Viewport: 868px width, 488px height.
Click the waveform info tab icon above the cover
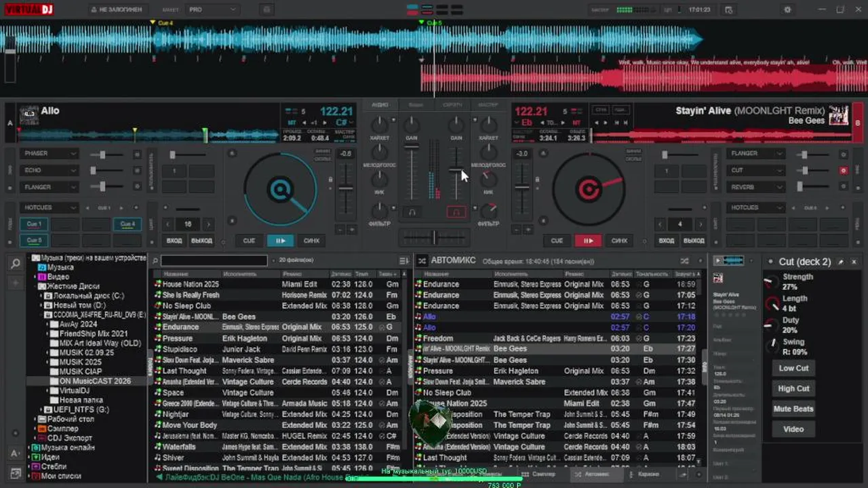pyautogui.click(x=730, y=260)
